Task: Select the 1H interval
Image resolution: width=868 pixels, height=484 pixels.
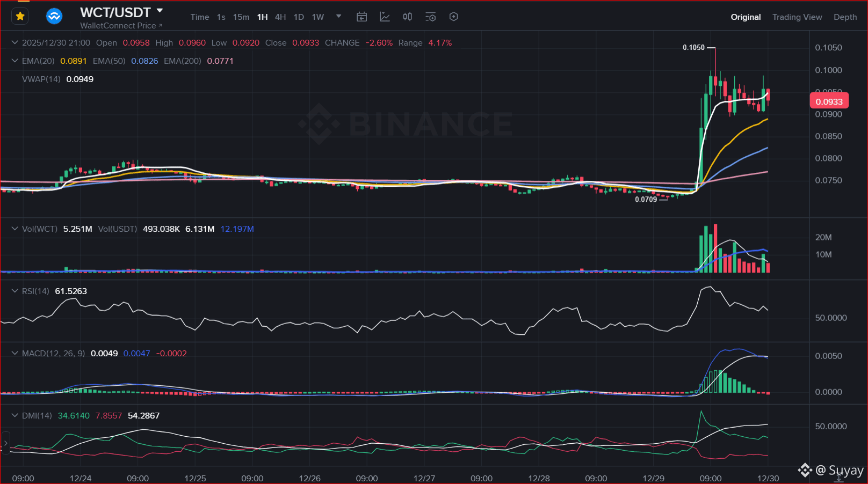Action: click(x=262, y=17)
